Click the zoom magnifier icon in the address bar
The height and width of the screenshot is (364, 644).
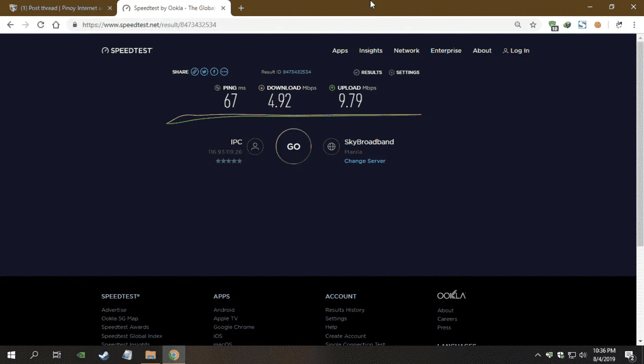click(518, 25)
